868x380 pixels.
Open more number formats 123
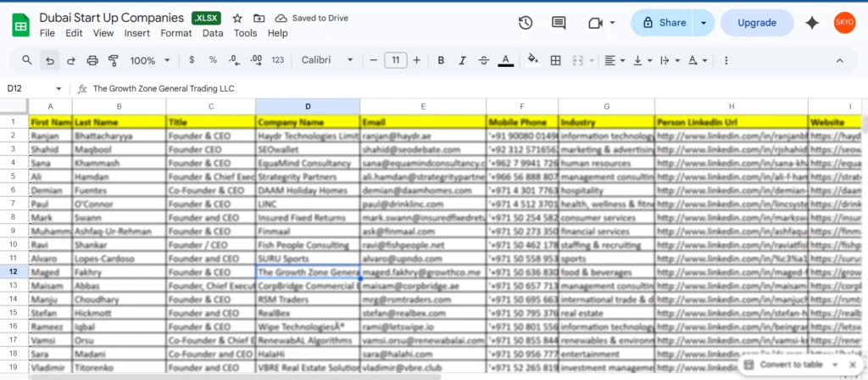click(278, 60)
